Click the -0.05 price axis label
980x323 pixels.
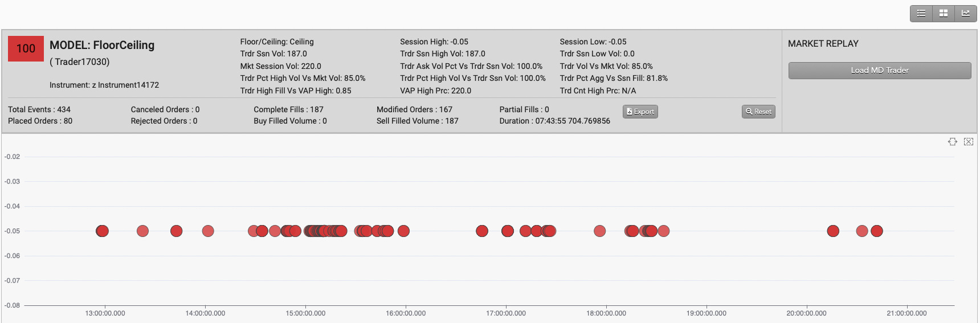pyautogui.click(x=12, y=231)
